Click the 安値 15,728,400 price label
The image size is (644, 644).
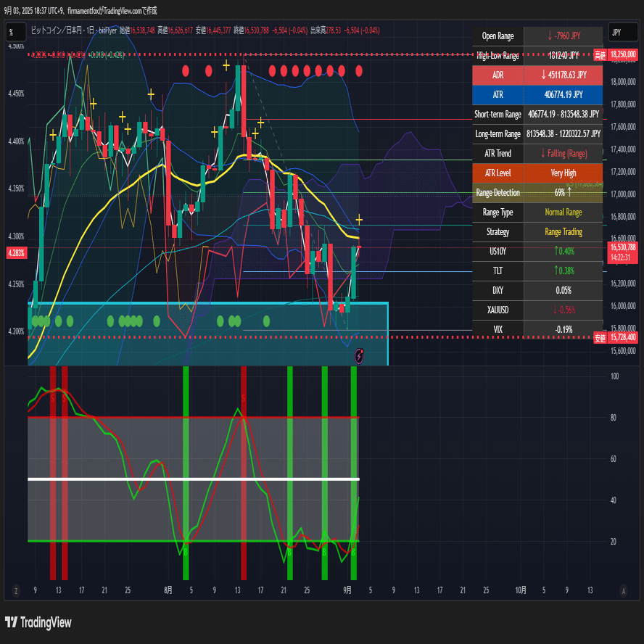tap(615, 338)
